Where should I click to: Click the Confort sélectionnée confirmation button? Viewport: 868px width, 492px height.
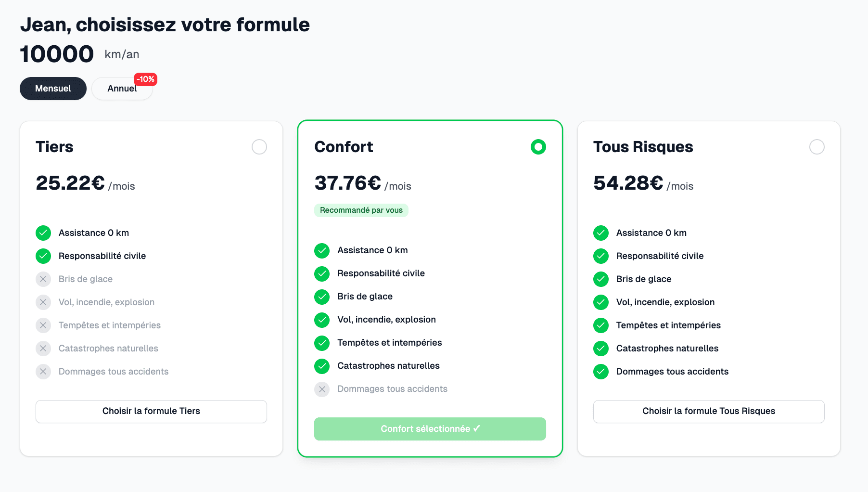pos(430,428)
